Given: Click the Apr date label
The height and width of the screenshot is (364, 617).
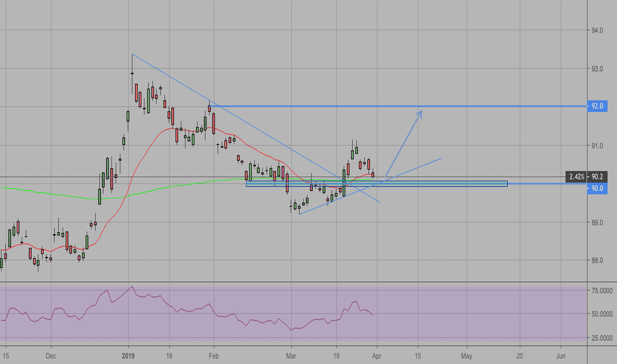Looking at the screenshot, I should click(x=377, y=356).
